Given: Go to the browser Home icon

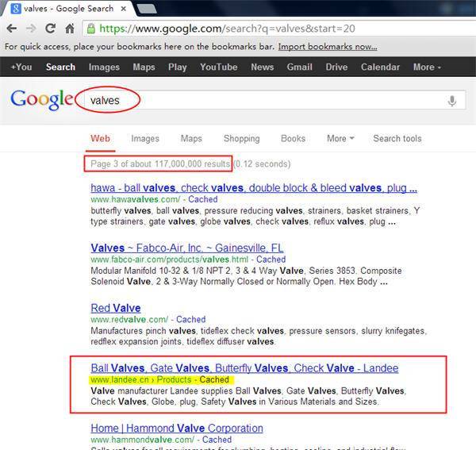Looking at the screenshot, I should click(x=70, y=29).
